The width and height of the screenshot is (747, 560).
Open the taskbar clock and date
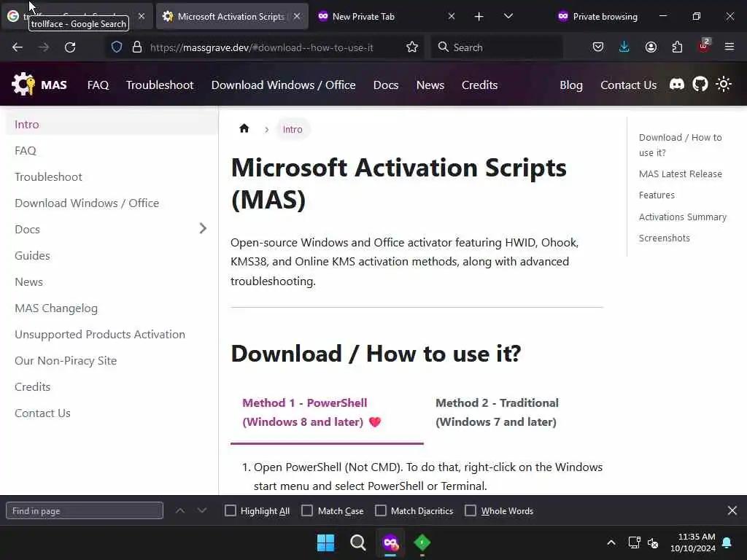point(693,542)
